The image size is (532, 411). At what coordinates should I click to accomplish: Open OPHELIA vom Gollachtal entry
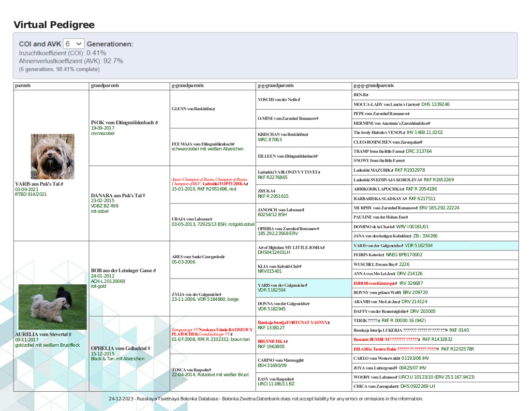pyautogui.click(x=120, y=348)
